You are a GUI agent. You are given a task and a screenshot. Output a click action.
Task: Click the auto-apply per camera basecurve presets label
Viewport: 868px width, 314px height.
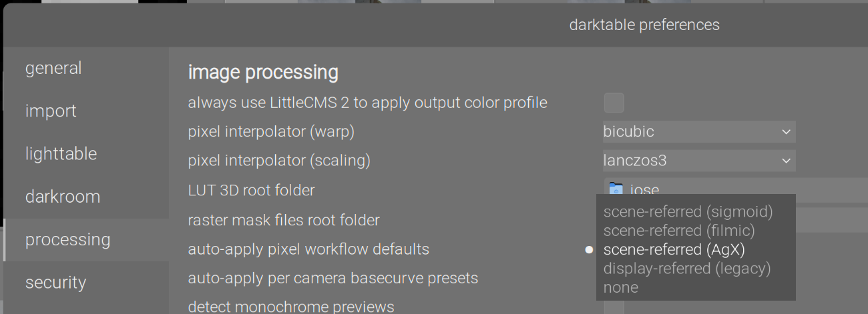pos(333,278)
